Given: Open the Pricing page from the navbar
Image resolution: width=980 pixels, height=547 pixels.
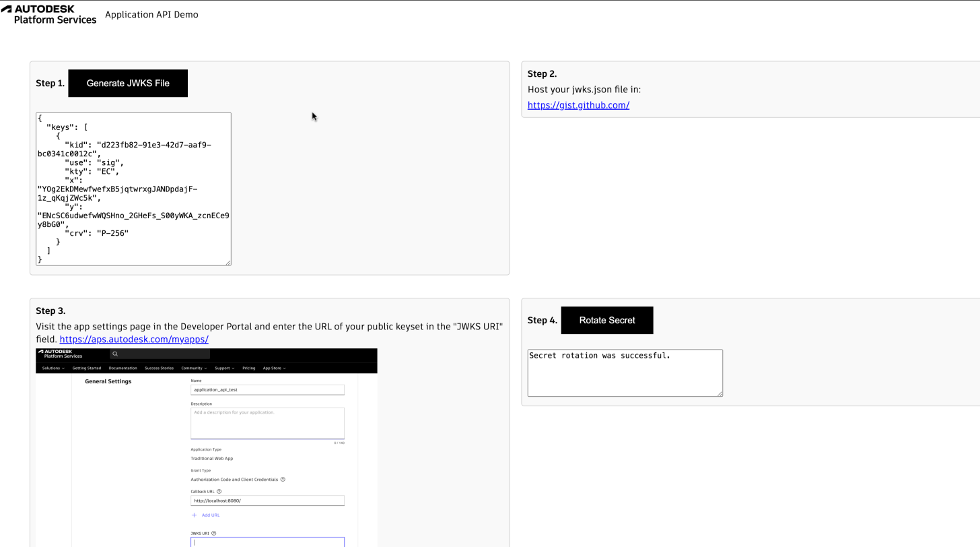Looking at the screenshot, I should tap(249, 368).
